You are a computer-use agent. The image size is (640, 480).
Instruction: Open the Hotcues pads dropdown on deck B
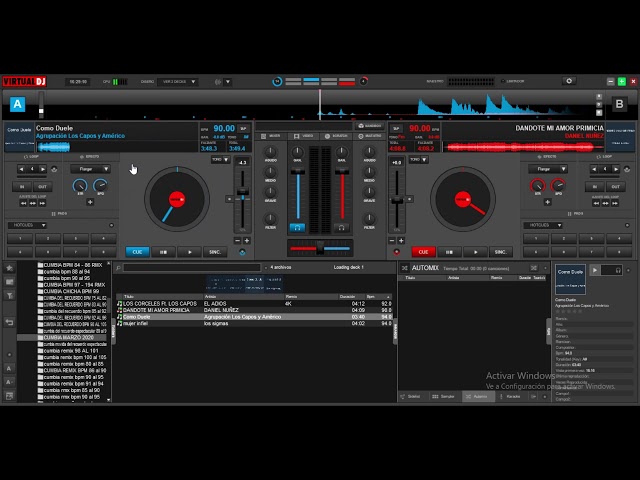click(x=543, y=225)
